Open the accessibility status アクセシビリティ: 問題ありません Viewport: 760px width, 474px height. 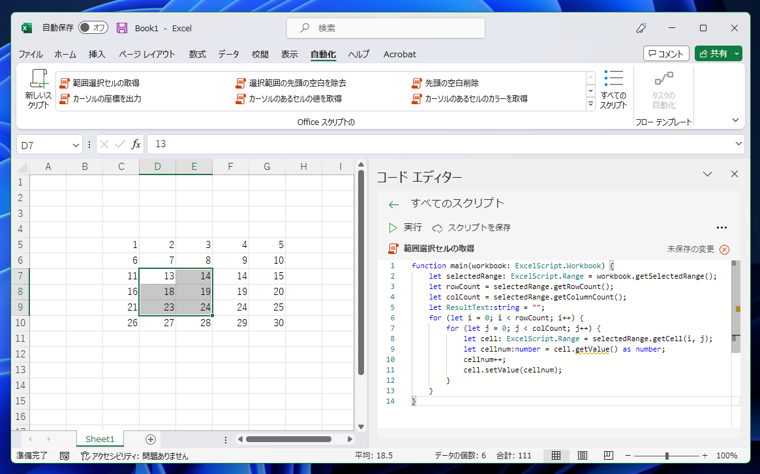(134, 456)
